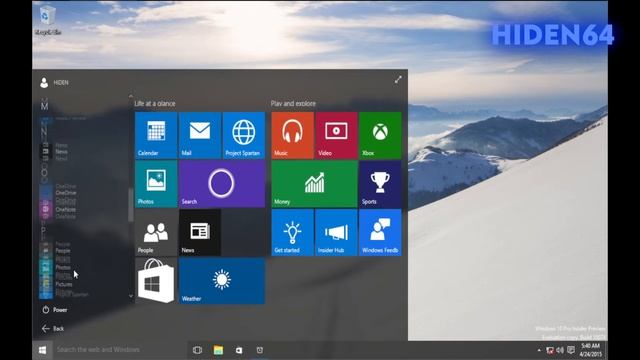Click the Windows Start button on taskbar
This screenshot has width=640, height=360.
(x=42, y=350)
